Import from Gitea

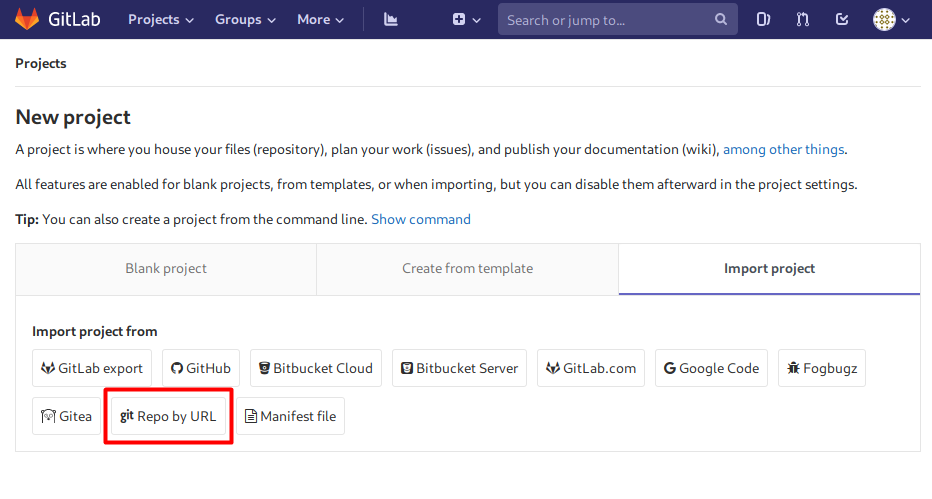coord(66,416)
